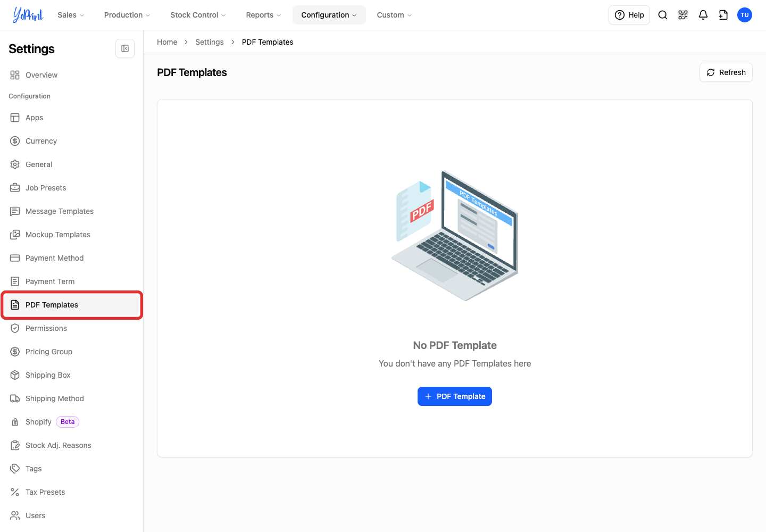
Task: Open the search magnifier icon
Action: tap(663, 15)
